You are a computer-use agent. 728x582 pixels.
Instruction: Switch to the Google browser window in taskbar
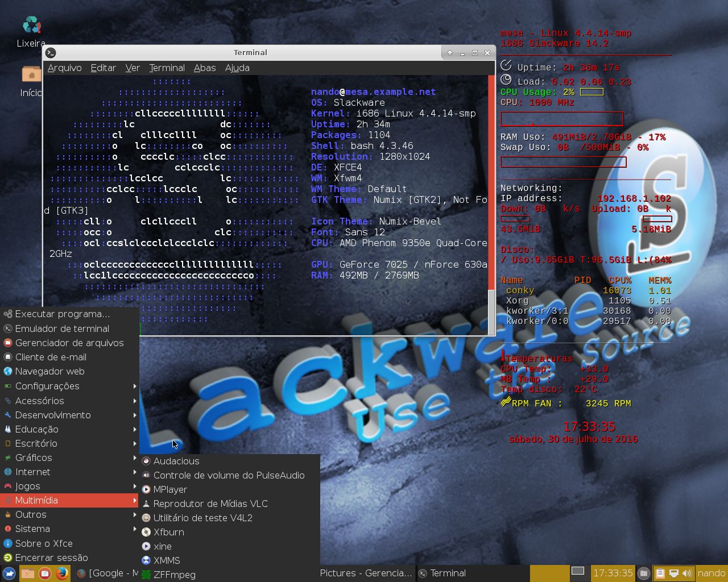[107, 573]
